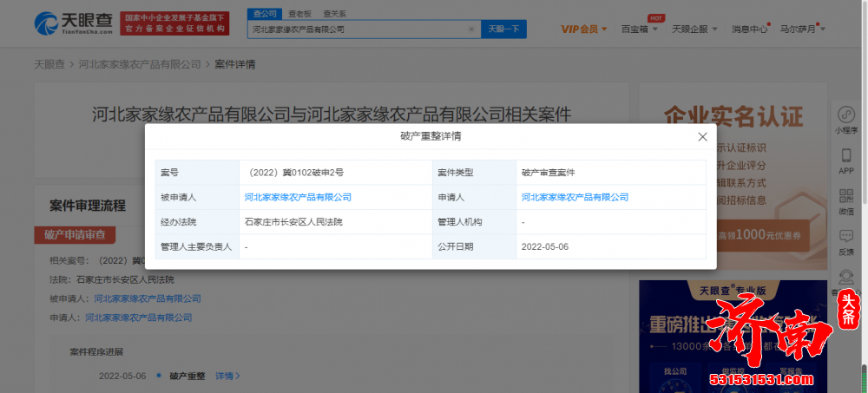Screen dimensions: 868x393
Task: Open 申请人 company link in dialog
Action: click(x=575, y=197)
